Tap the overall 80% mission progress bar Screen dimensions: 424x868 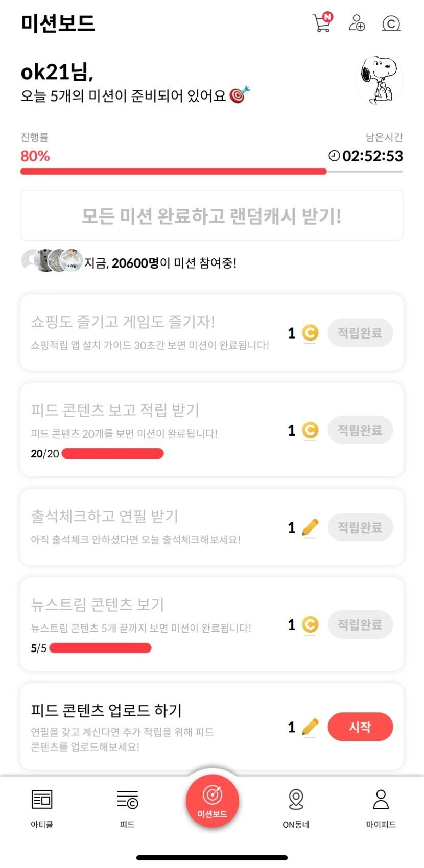tap(211, 172)
